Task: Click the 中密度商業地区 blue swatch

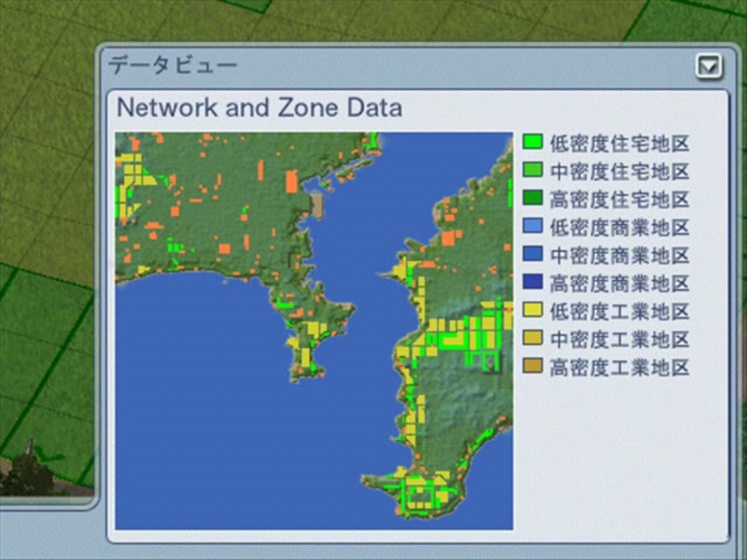Action: coord(532,254)
